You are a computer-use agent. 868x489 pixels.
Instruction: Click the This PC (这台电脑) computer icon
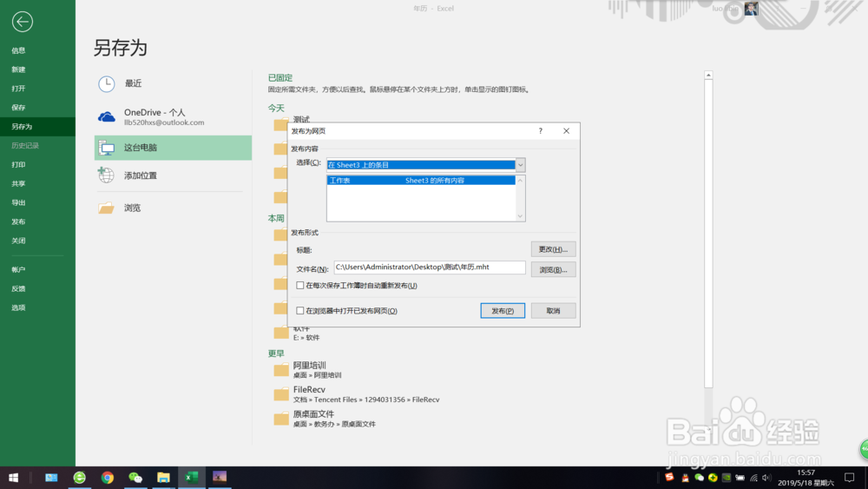pos(106,148)
